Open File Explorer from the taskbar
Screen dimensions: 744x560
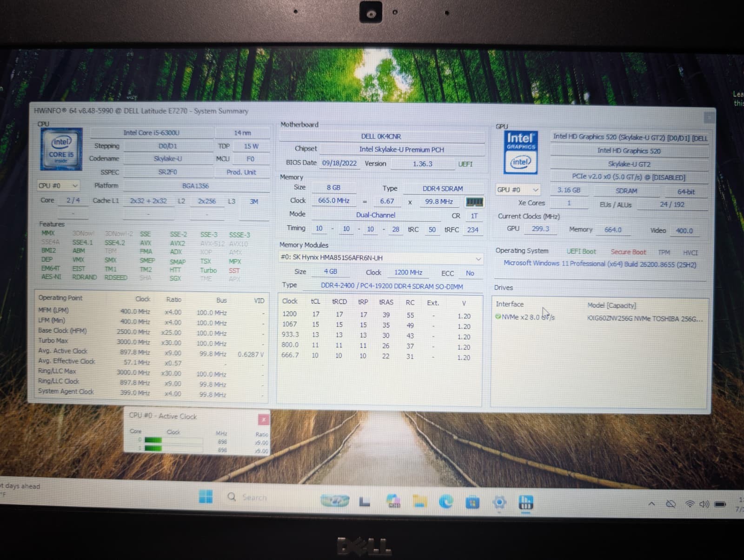pyautogui.click(x=419, y=501)
